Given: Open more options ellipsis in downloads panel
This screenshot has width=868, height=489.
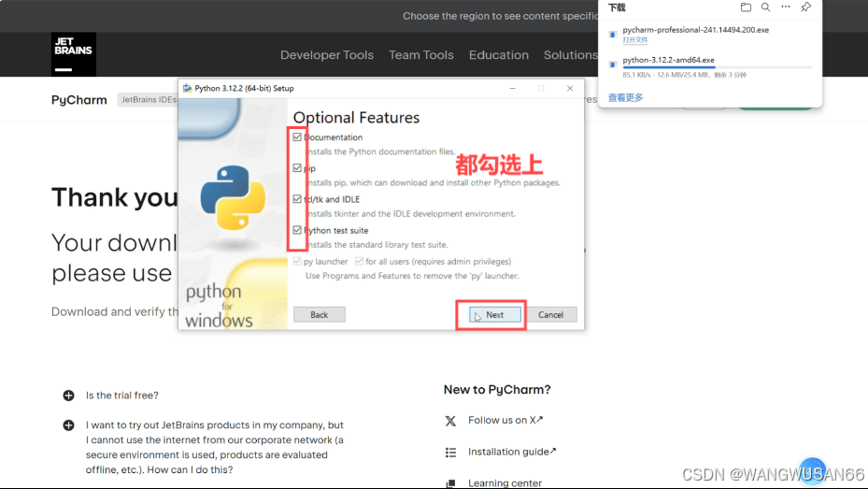Looking at the screenshot, I should 786,7.
